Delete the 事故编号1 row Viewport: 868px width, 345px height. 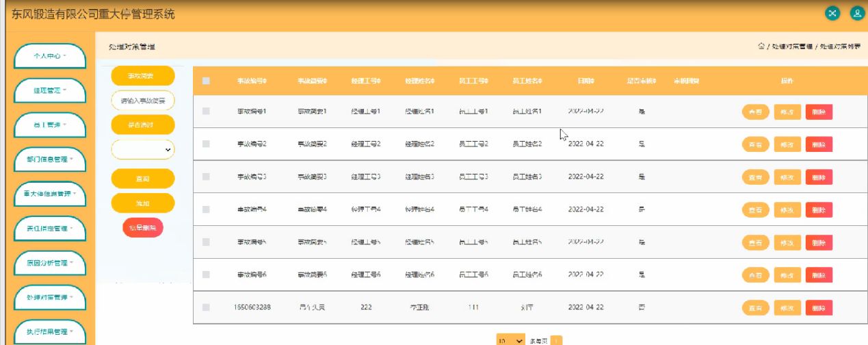[x=819, y=112]
